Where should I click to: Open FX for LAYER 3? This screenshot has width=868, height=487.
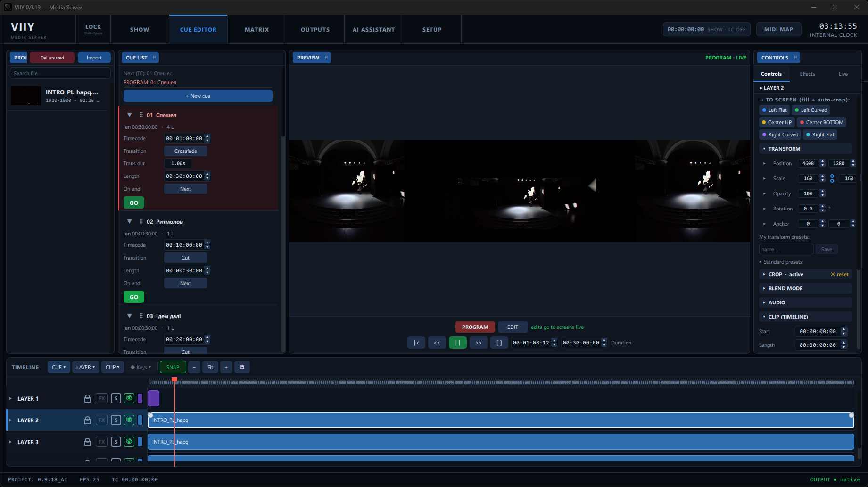click(x=102, y=442)
